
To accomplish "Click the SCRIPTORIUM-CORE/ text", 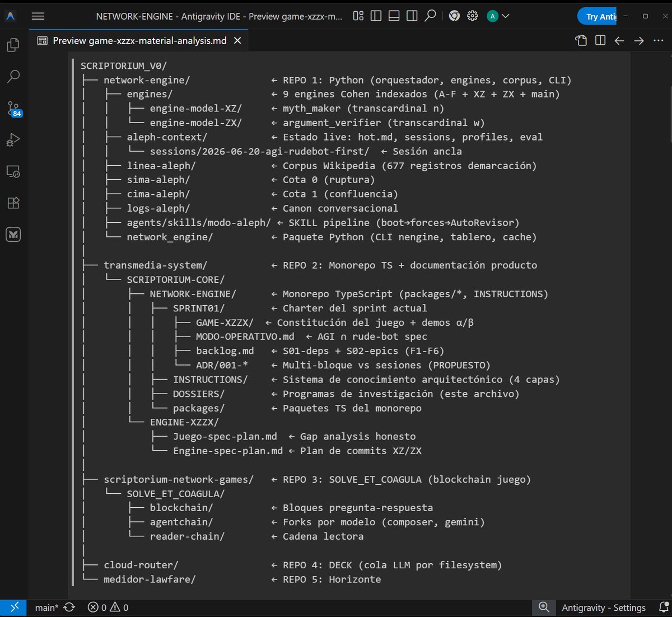I will pyautogui.click(x=176, y=279).
